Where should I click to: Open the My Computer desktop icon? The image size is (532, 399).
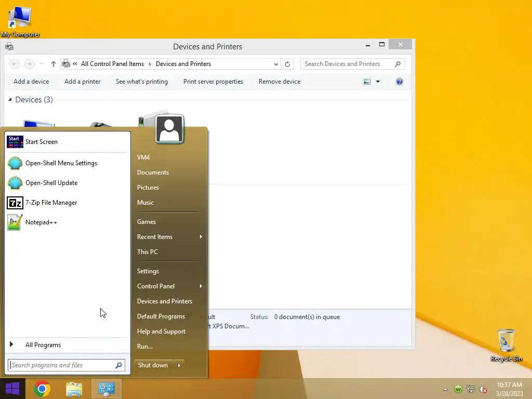coord(20,22)
